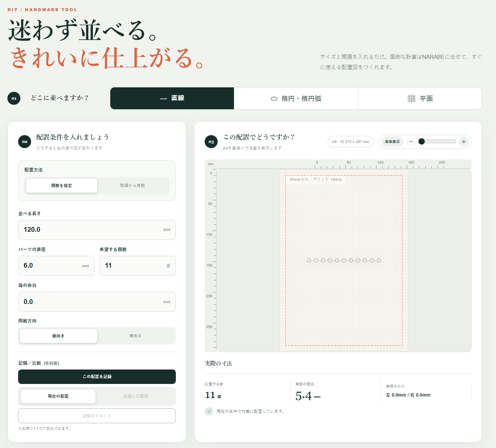Viewport: 496px width, 448px height.
Task: Click the パーツの直径 input field
Action: 56,266
